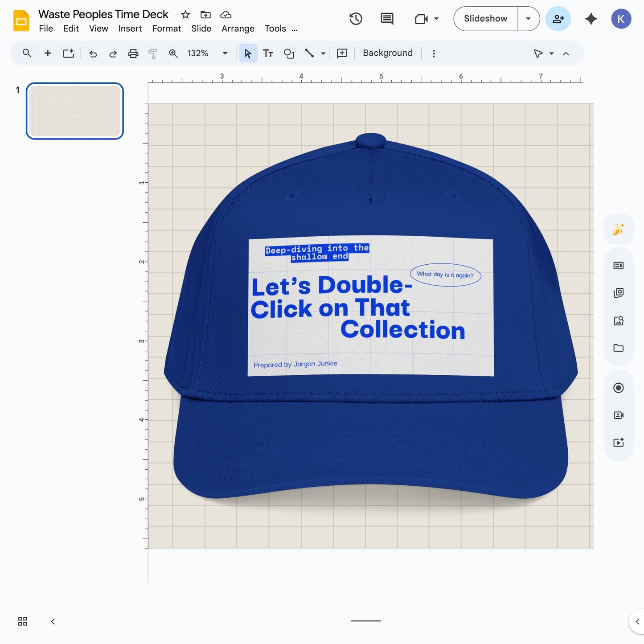Screen dimensions: 644x644
Task: Open the Arrange menu
Action: coord(238,29)
